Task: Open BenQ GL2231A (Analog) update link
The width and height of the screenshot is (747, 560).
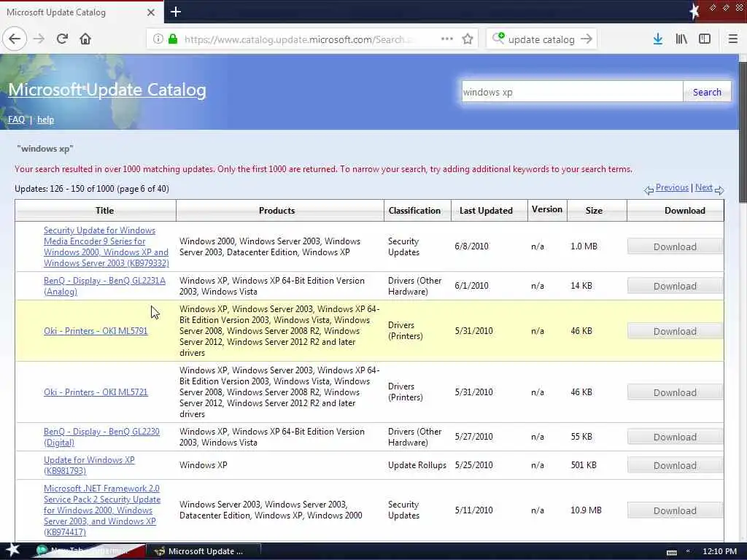Action: click(x=104, y=286)
